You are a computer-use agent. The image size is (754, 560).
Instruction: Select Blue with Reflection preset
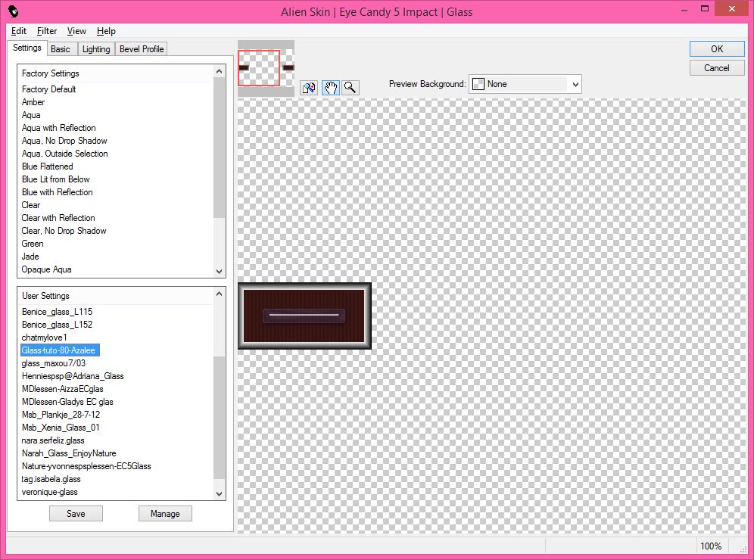pos(58,192)
